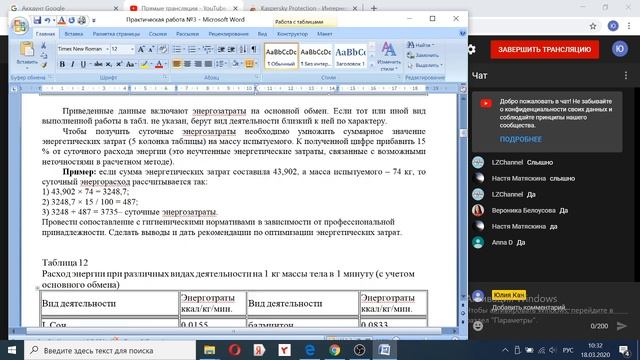Increase paragraph indent

click(x=231, y=49)
